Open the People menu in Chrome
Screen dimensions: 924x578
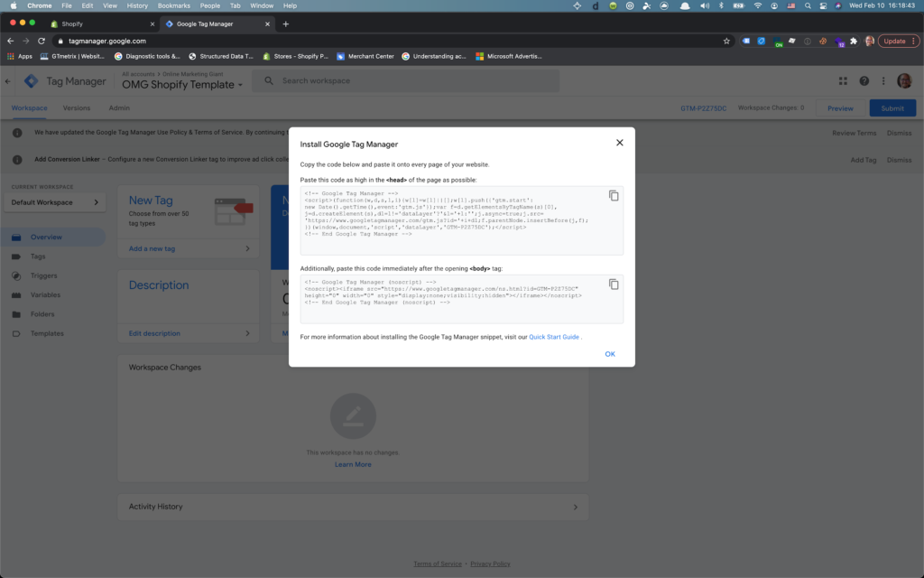coord(209,6)
